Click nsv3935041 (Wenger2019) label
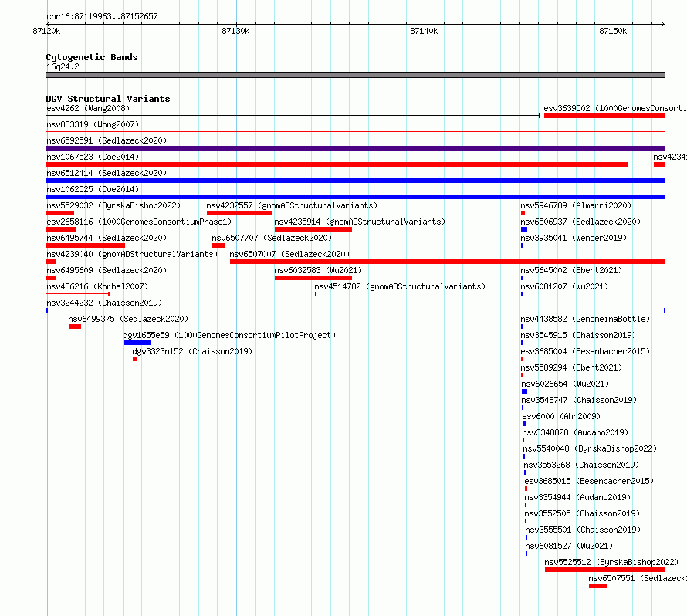The width and height of the screenshot is (687, 616). 574,238
